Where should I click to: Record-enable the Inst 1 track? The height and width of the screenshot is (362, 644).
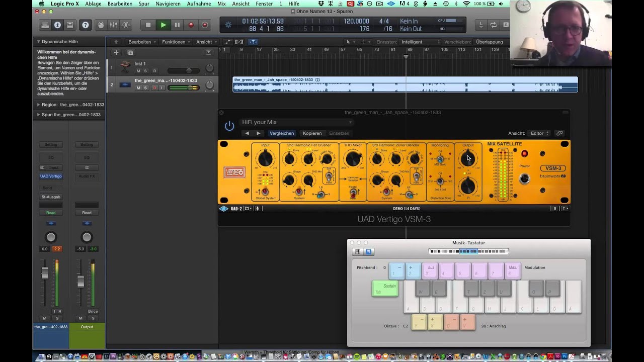click(x=154, y=71)
